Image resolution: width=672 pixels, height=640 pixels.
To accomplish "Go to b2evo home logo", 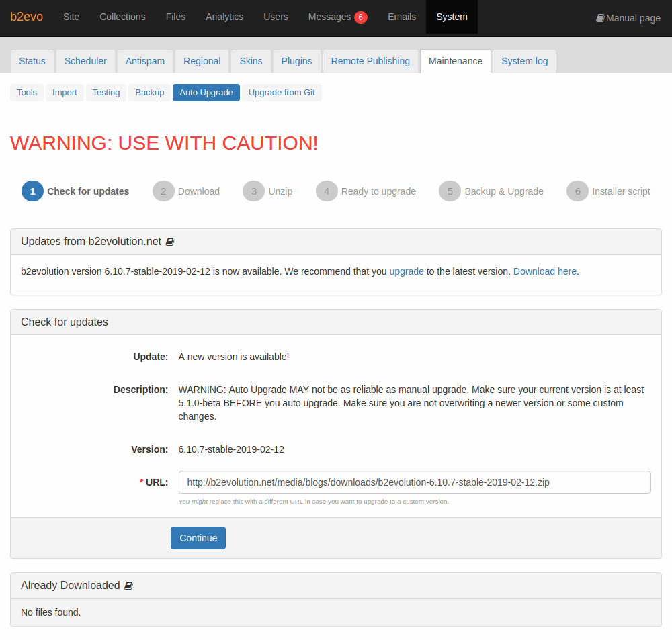I will pyautogui.click(x=27, y=17).
